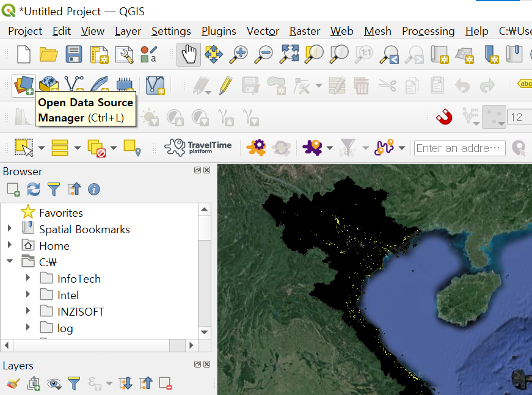This screenshot has height=395, width=532.
Task: Select the Intel folder
Action: tap(68, 295)
